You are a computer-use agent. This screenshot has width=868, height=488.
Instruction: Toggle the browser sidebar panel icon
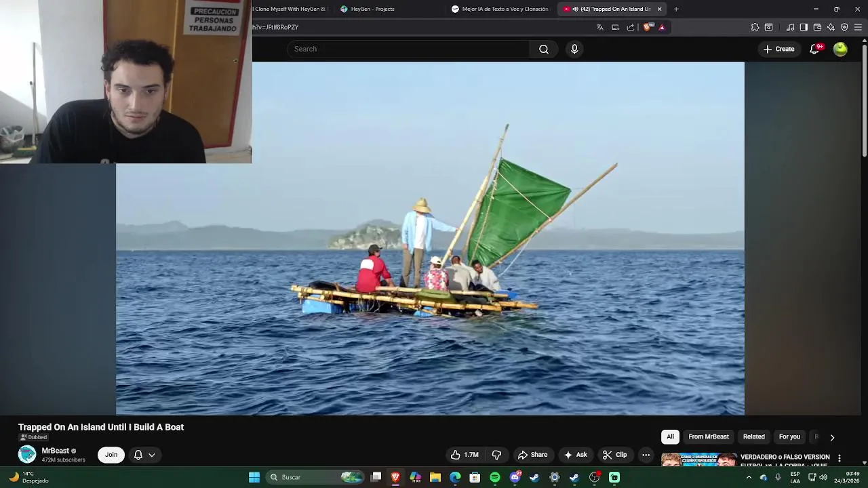pyautogui.click(x=804, y=27)
